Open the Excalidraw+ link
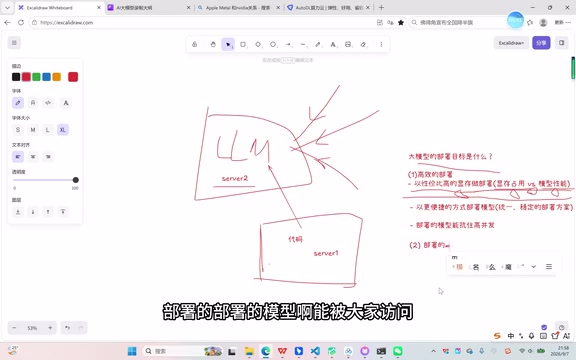Viewport: 576px width, 360px height. click(511, 43)
